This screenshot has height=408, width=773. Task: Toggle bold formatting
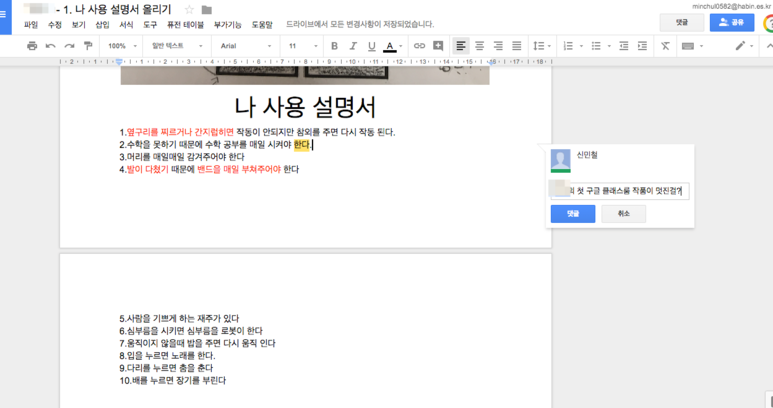click(334, 46)
